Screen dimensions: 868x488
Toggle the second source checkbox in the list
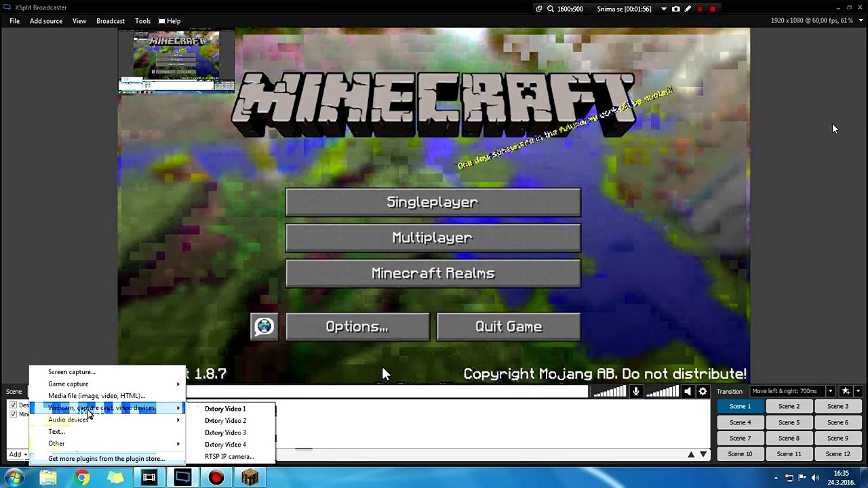pyautogui.click(x=13, y=414)
